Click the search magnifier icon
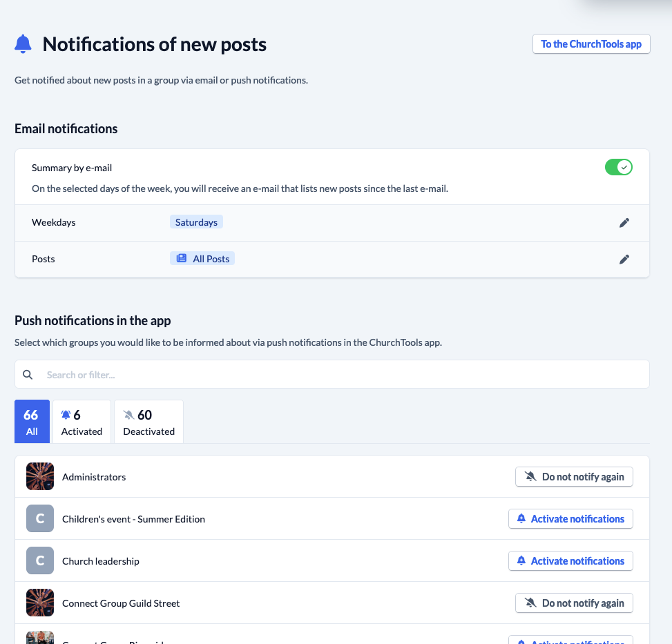The image size is (672, 644). click(28, 375)
